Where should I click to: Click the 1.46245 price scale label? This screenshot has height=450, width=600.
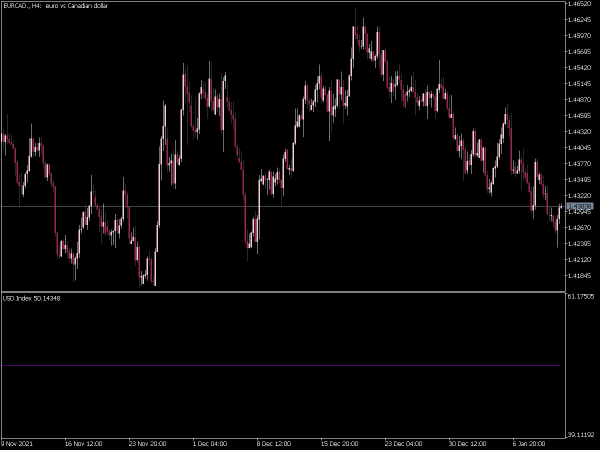[580, 20]
